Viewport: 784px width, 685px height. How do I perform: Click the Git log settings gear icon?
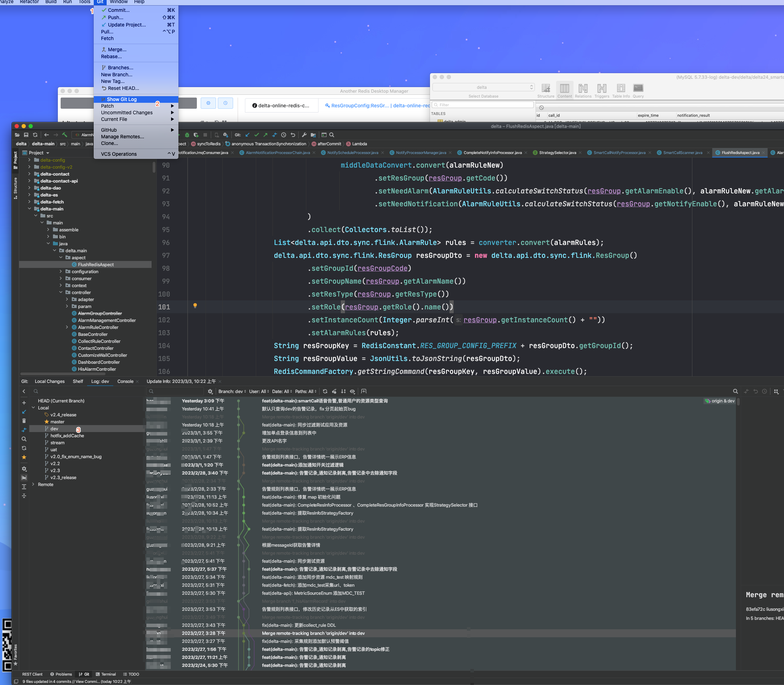(210, 391)
